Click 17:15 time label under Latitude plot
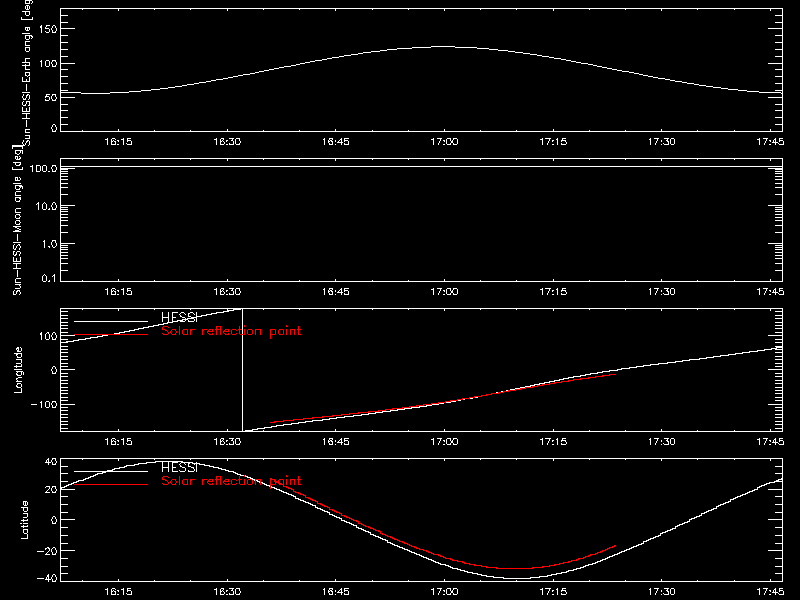Viewport: 800px width, 600px height. (553, 591)
